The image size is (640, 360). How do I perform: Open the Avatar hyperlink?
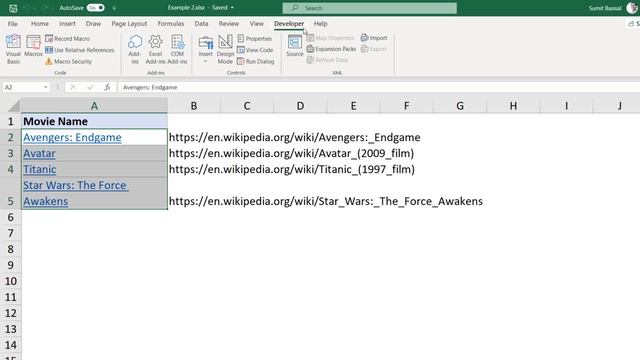tap(39, 153)
